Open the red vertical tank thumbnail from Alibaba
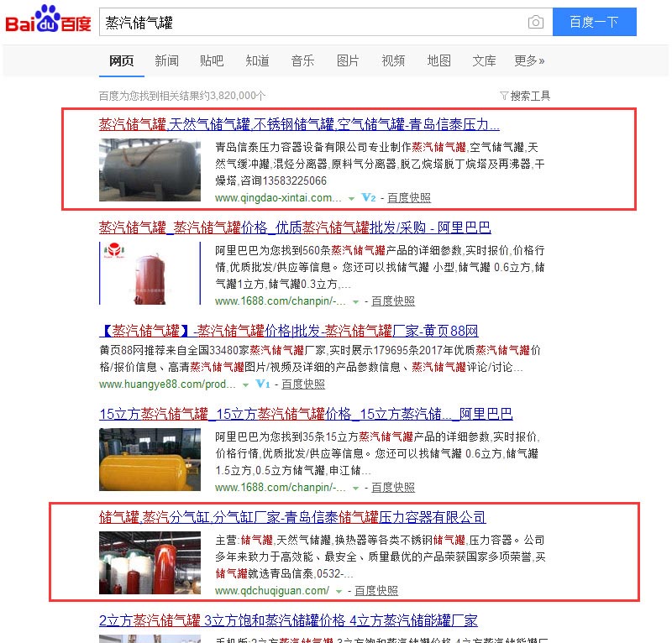 pos(150,273)
